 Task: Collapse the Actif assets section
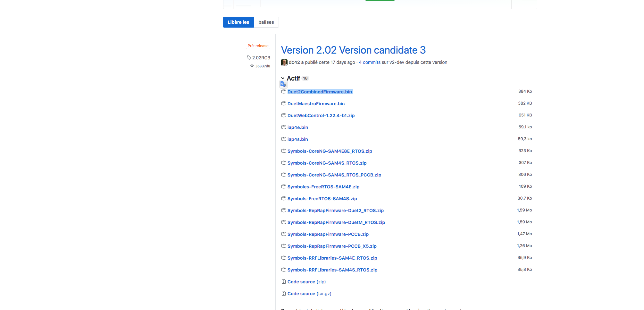(283, 78)
